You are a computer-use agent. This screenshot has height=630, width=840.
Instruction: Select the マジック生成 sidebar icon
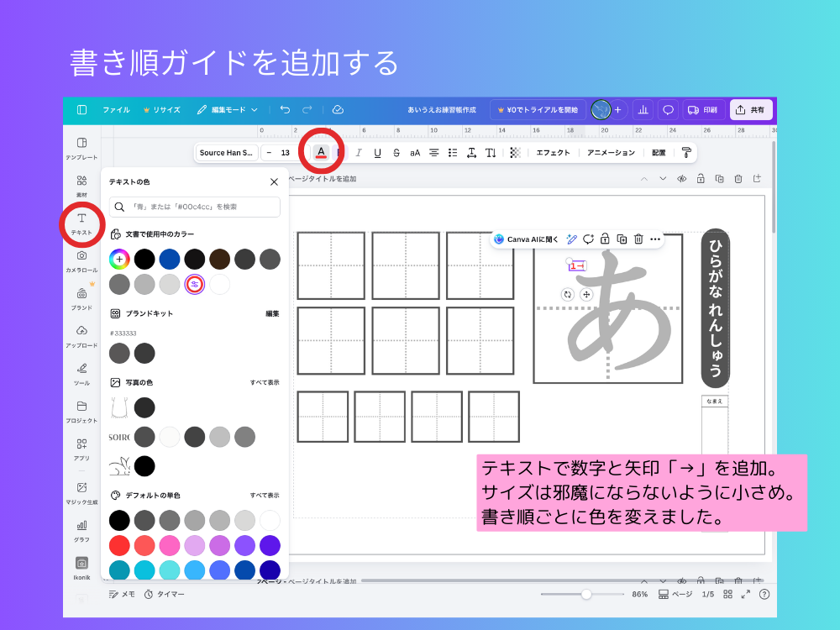point(81,491)
